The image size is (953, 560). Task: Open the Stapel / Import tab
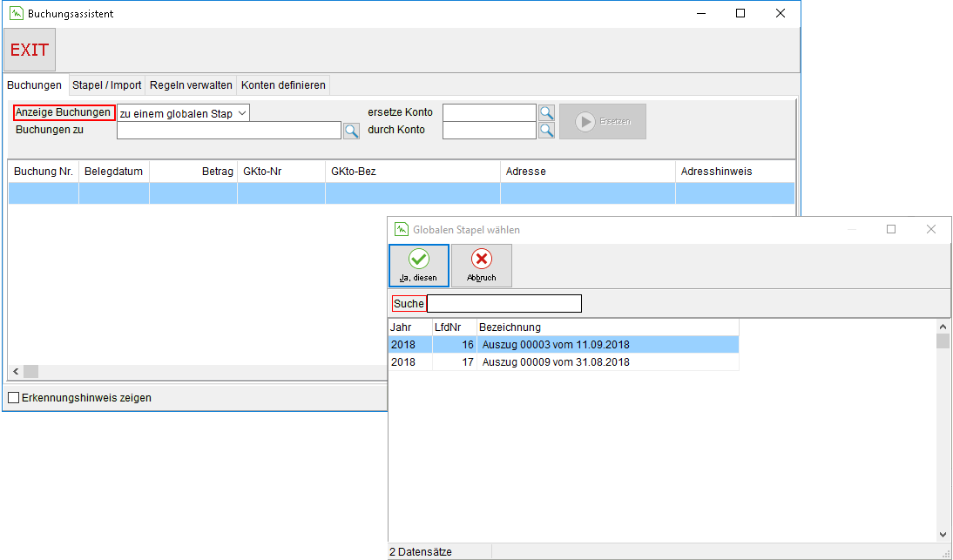107,85
